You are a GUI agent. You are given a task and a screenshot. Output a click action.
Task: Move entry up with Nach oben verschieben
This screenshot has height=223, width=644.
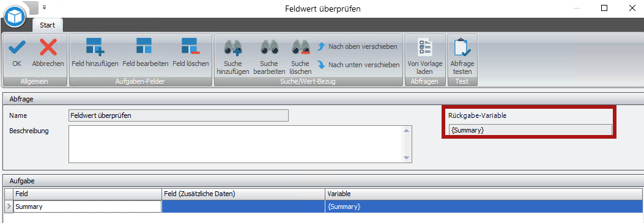click(x=357, y=46)
